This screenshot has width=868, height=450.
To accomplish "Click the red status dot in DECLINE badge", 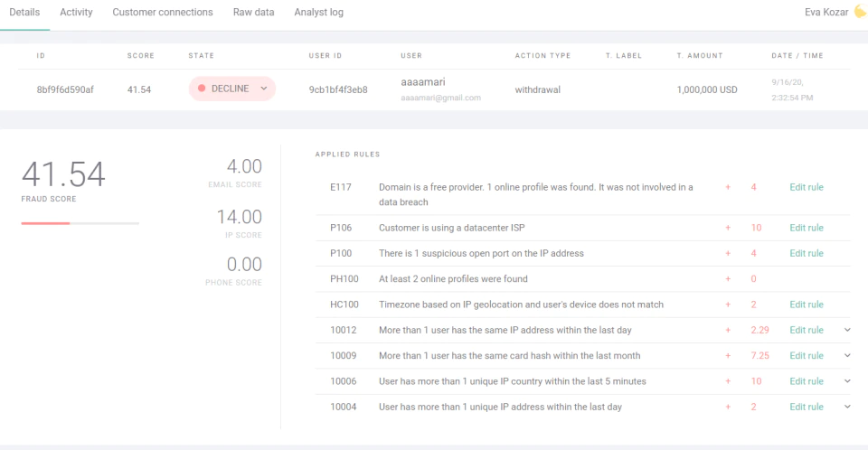I will click(x=202, y=89).
